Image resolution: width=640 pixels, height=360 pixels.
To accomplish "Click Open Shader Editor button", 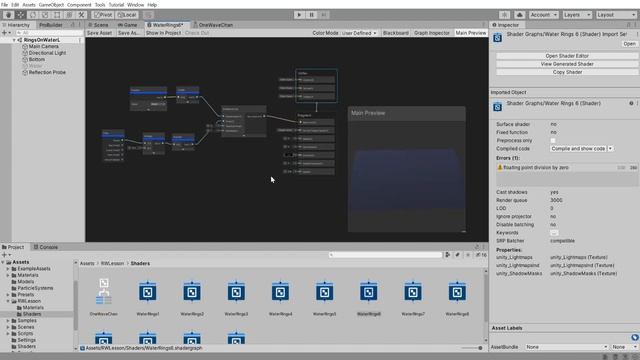I will 567,56.
